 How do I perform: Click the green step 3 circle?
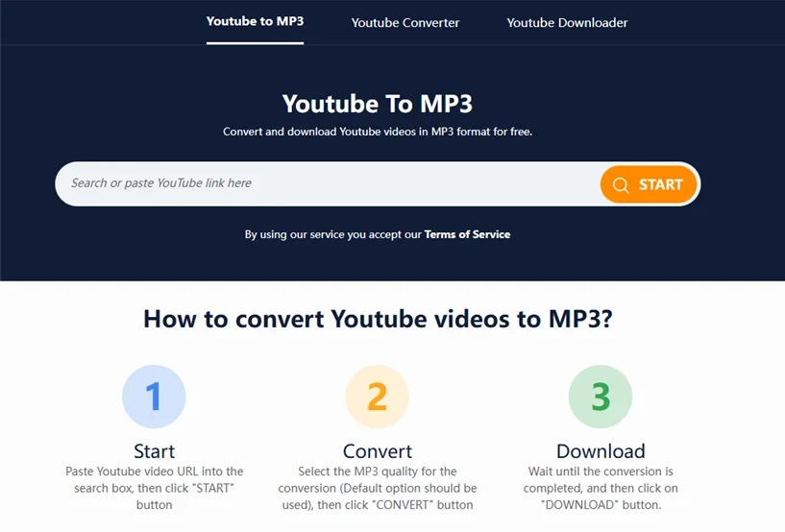(601, 397)
